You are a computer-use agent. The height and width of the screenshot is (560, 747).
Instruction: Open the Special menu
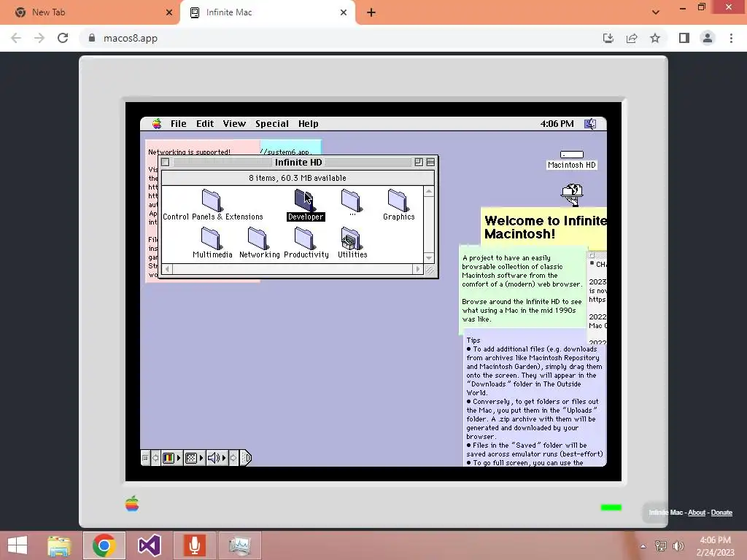click(x=272, y=124)
